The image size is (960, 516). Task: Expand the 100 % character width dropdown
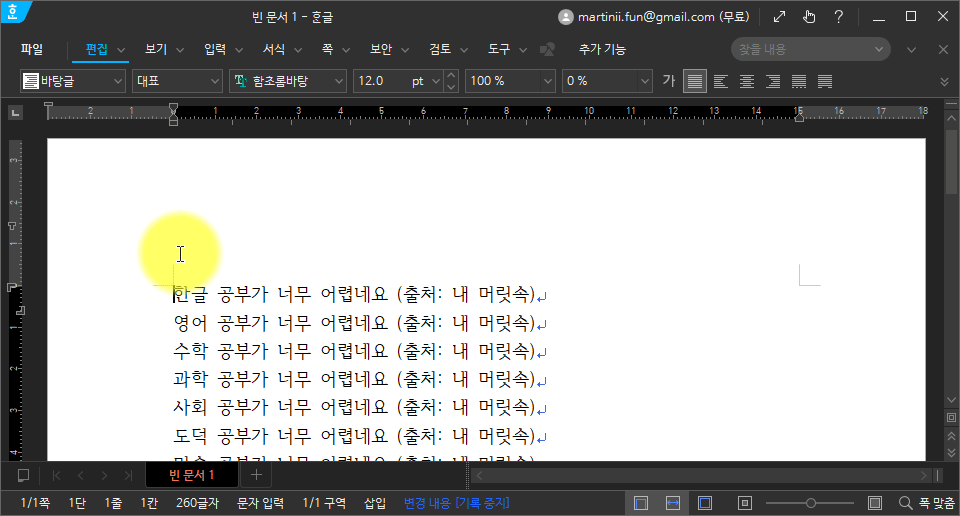coord(547,81)
